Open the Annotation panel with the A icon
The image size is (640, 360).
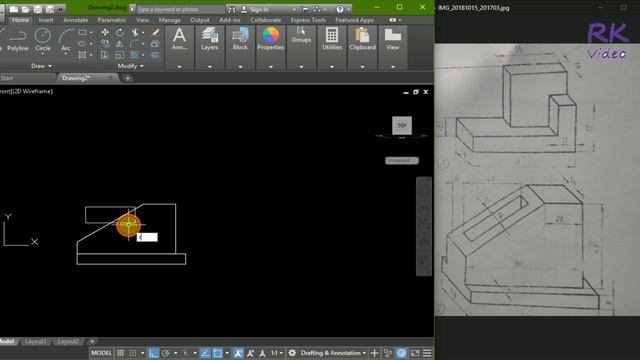(x=179, y=40)
